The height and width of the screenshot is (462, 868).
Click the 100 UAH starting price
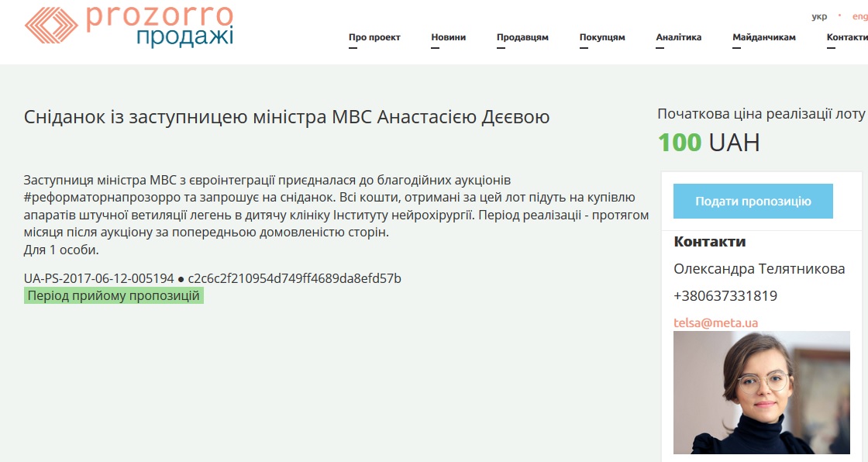[x=708, y=143]
